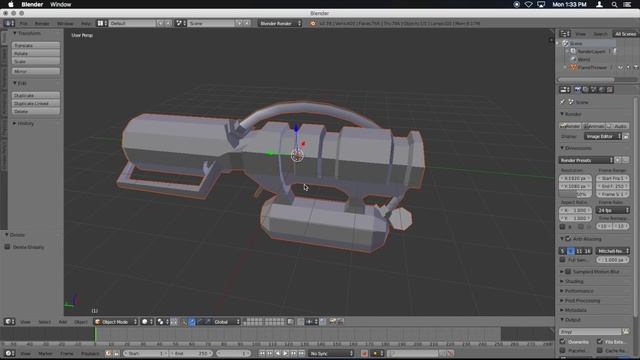Expand the Performance panel
The image size is (640, 360).
coord(578,291)
